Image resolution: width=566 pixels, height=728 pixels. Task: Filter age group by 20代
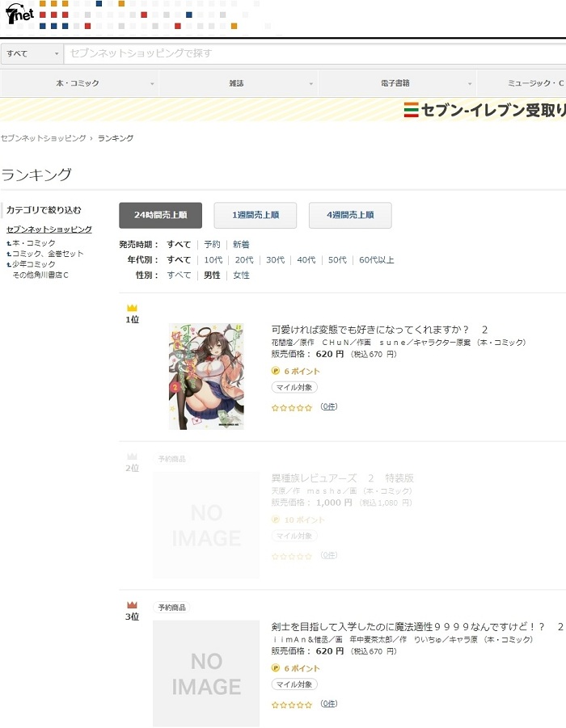[244, 259]
